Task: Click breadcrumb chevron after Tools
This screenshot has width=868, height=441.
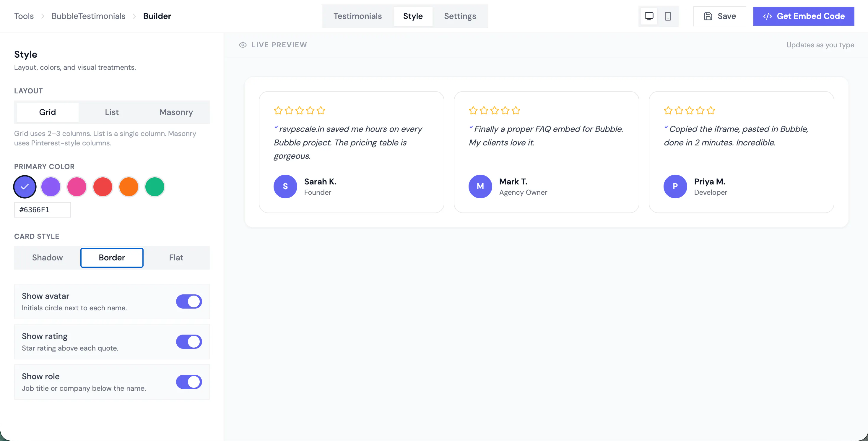Action: pyautogui.click(x=43, y=16)
